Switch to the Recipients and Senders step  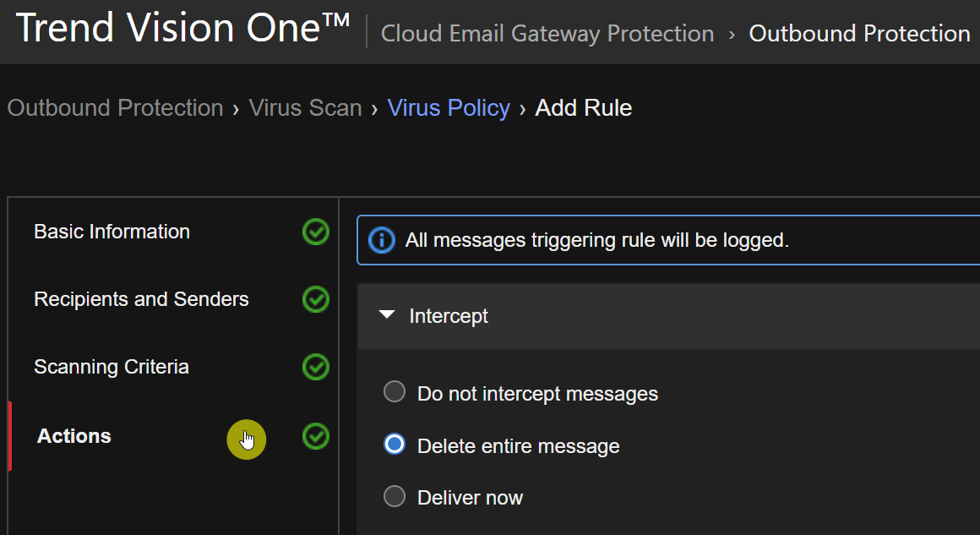tap(141, 299)
